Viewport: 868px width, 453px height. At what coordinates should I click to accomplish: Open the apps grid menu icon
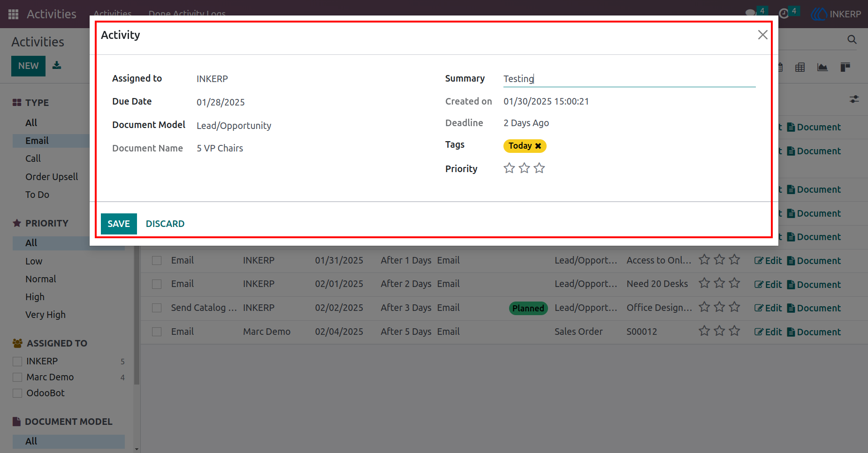pos(13,14)
